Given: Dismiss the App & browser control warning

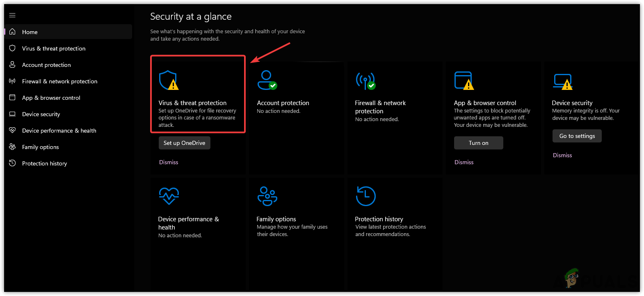Looking at the screenshot, I should pyautogui.click(x=464, y=162).
